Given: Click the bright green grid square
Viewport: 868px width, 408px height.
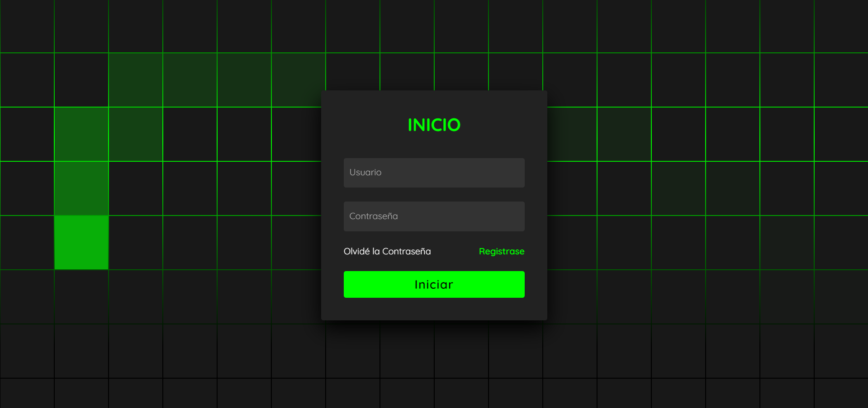Looking at the screenshot, I should pos(81,243).
